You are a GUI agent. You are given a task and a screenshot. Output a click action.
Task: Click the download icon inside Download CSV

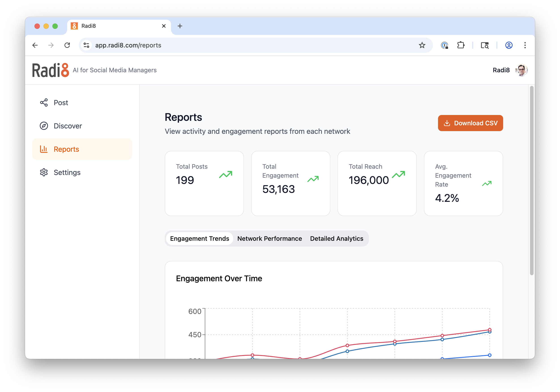coord(447,123)
